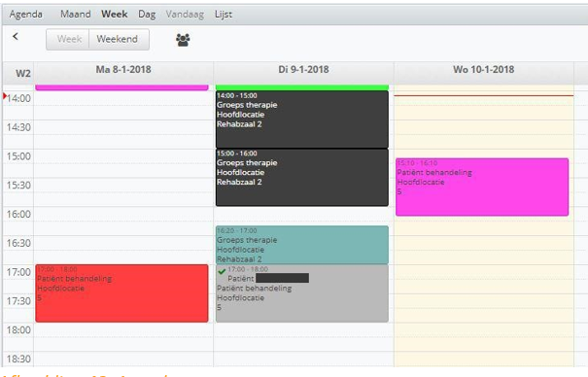The height and width of the screenshot is (377, 588).
Task: Open the 15:00 - 16:00 Groeps therapie appointment
Action: point(302,178)
